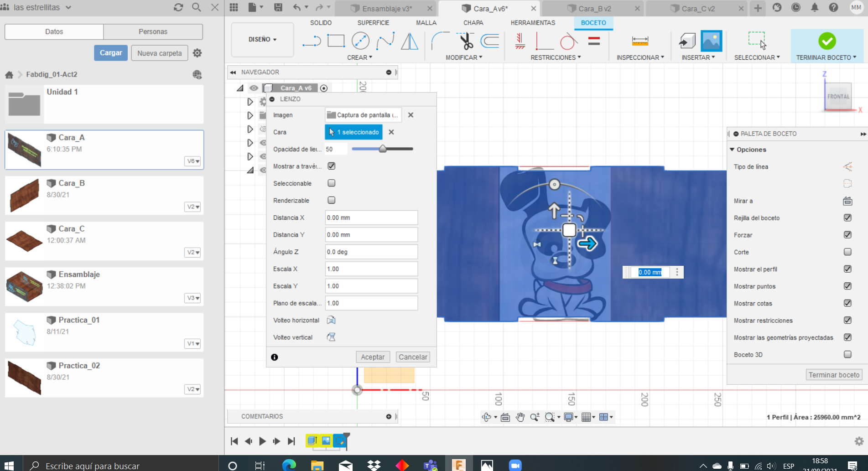Open the SELECCIONAR dropdown menu
The height and width of the screenshot is (471, 868).
tap(757, 57)
